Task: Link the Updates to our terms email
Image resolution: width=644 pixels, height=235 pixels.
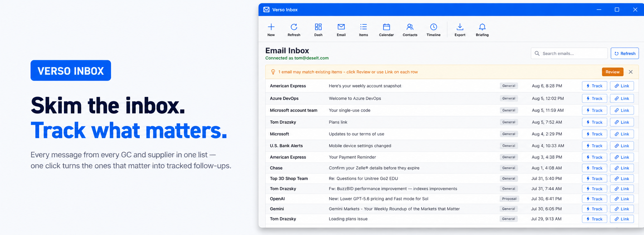Action: [622, 134]
